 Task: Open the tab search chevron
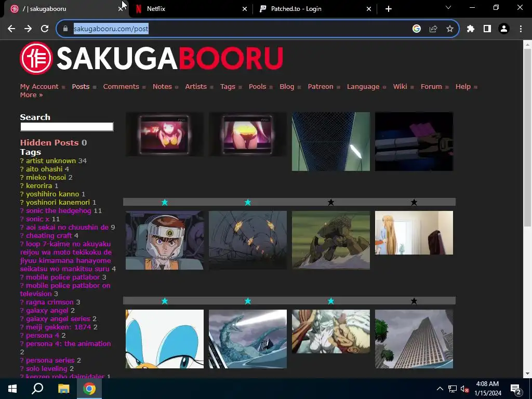[x=448, y=7]
